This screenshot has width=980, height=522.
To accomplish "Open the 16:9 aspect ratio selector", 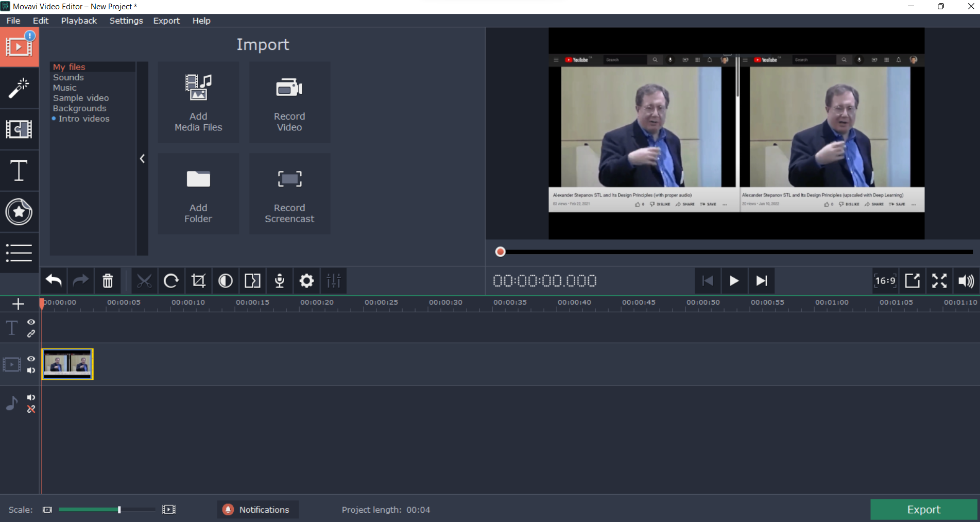I will click(x=885, y=281).
